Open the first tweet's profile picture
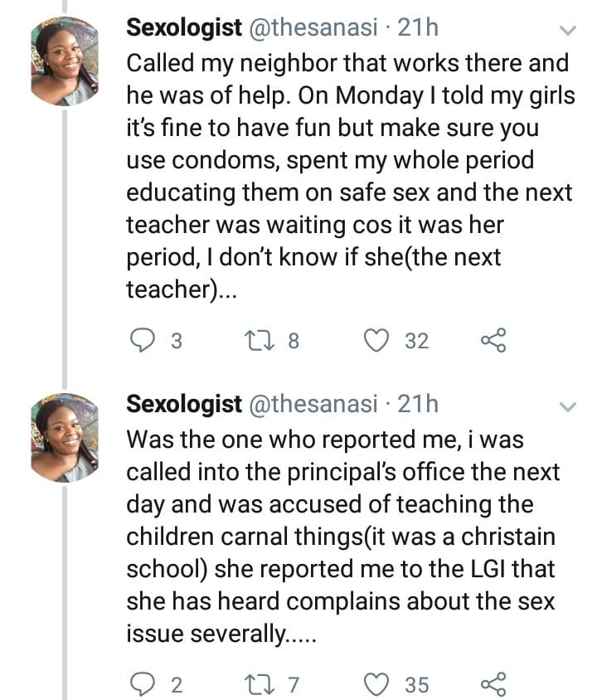This screenshot has width=597, height=700. click(65, 61)
